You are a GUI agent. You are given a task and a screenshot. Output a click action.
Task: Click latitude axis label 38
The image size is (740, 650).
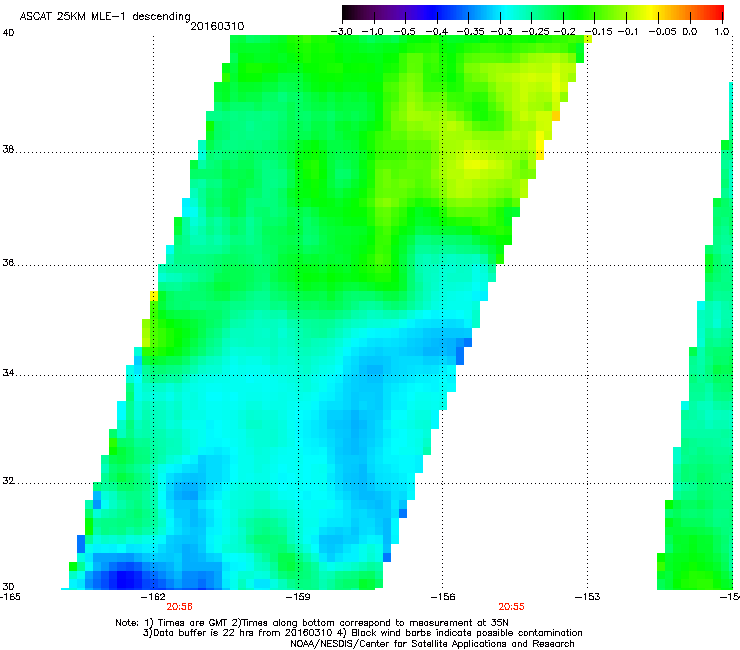(x=8, y=150)
